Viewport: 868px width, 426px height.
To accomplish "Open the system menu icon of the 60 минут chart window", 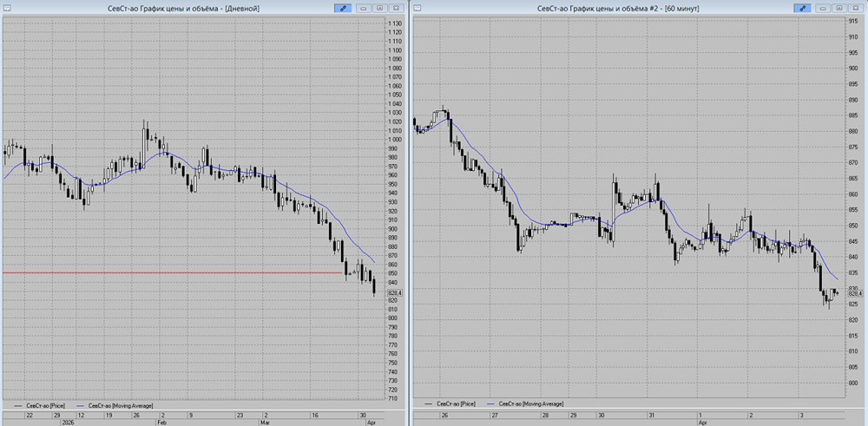I will (418, 9).
